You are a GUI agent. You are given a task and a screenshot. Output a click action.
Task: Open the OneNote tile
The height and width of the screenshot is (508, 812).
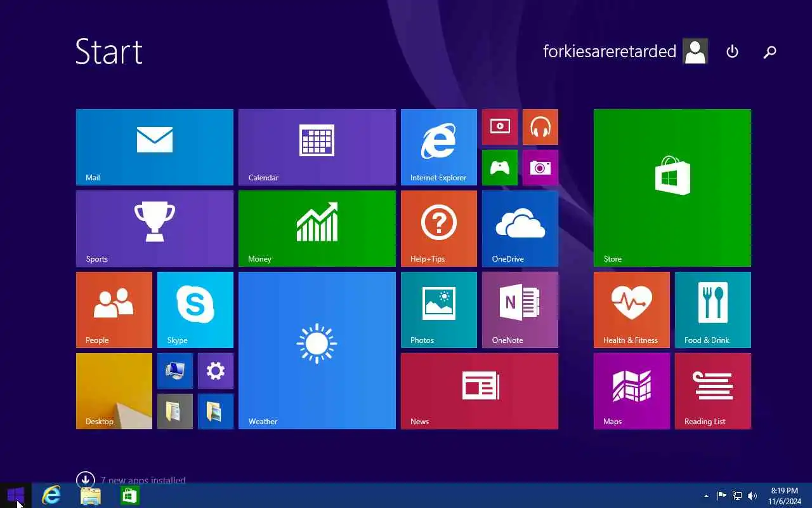pyautogui.click(x=520, y=310)
